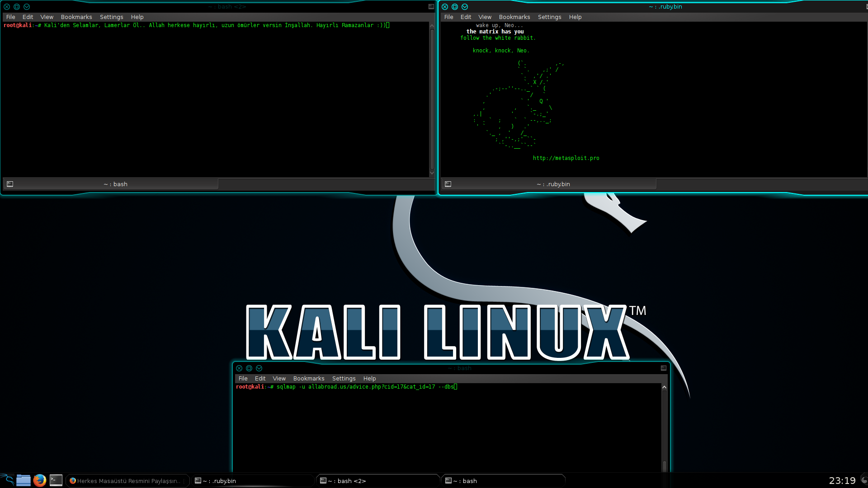Maximize the bash <2> terminal window
This screenshot has height=488, width=868.
coord(17,7)
